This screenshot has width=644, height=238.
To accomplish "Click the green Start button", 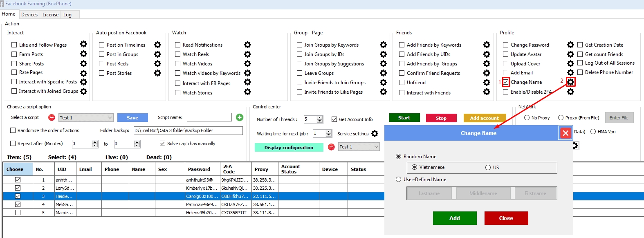I will pos(404,118).
